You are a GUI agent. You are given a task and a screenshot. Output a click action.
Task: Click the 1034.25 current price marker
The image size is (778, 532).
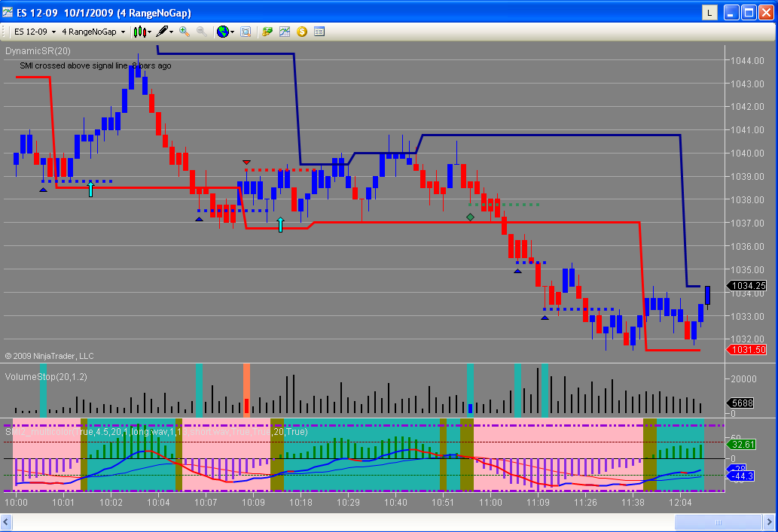pyautogui.click(x=746, y=286)
